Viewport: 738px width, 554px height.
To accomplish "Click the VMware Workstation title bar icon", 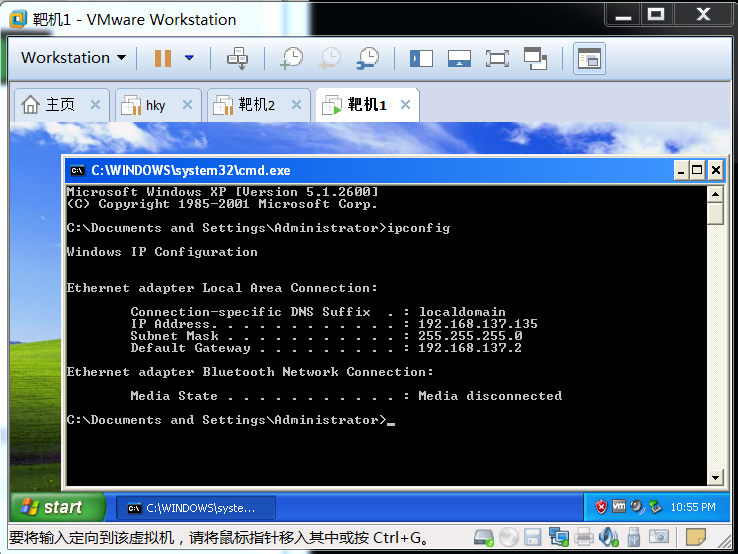I will 18,19.
